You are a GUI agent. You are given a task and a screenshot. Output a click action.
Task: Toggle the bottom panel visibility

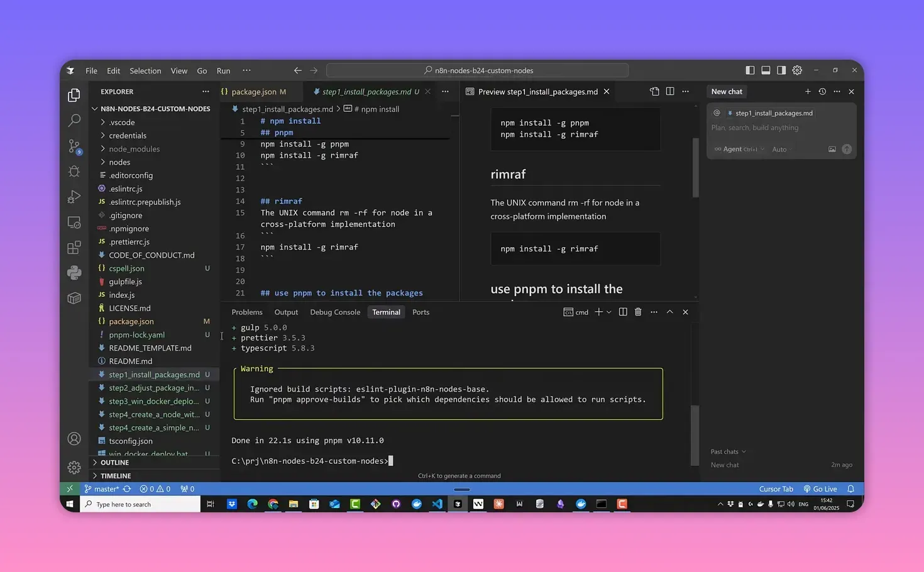766,70
